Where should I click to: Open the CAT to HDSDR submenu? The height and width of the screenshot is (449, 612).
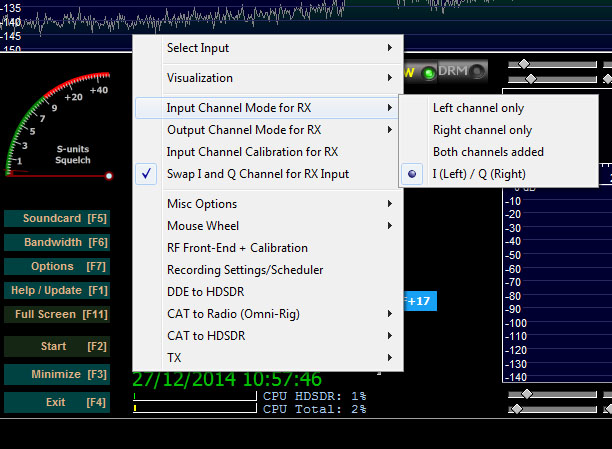(268, 336)
